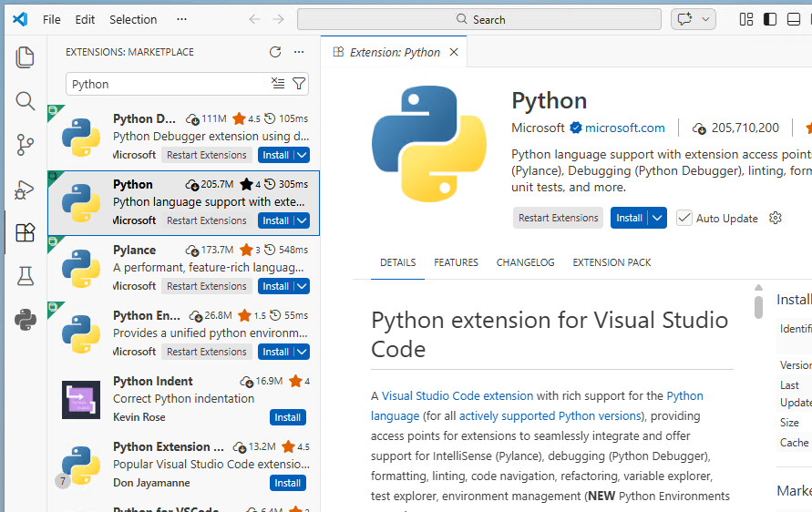
Task: Switch to the CHANGELOG tab
Action: (525, 262)
